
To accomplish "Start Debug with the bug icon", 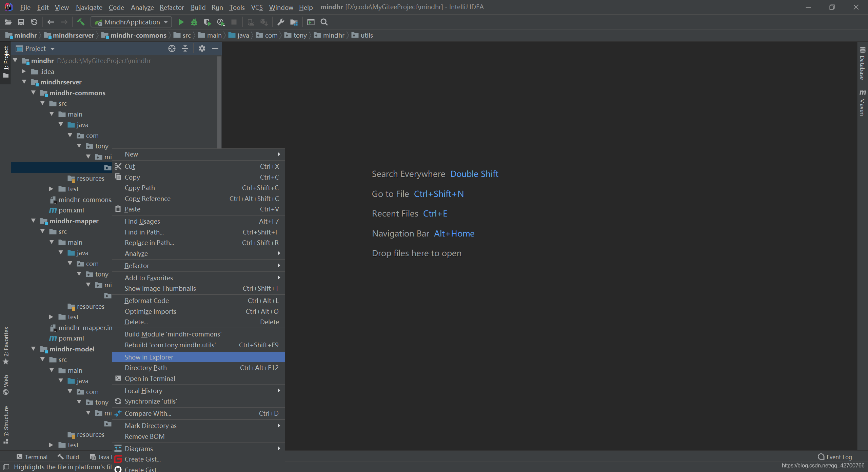I will [x=194, y=22].
